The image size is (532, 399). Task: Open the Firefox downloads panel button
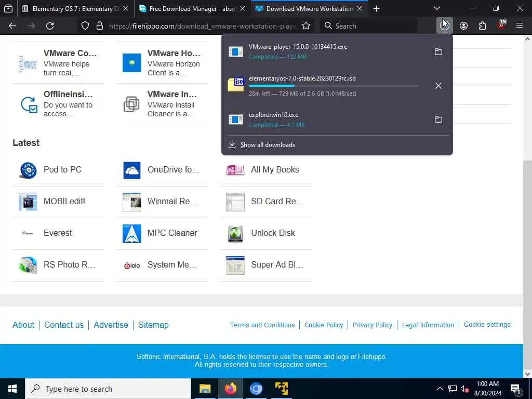tap(444, 26)
